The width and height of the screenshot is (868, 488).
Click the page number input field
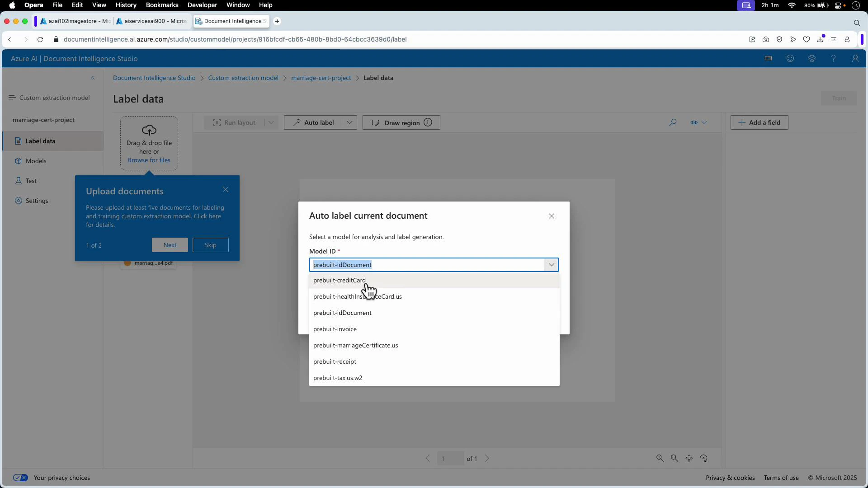pyautogui.click(x=450, y=458)
